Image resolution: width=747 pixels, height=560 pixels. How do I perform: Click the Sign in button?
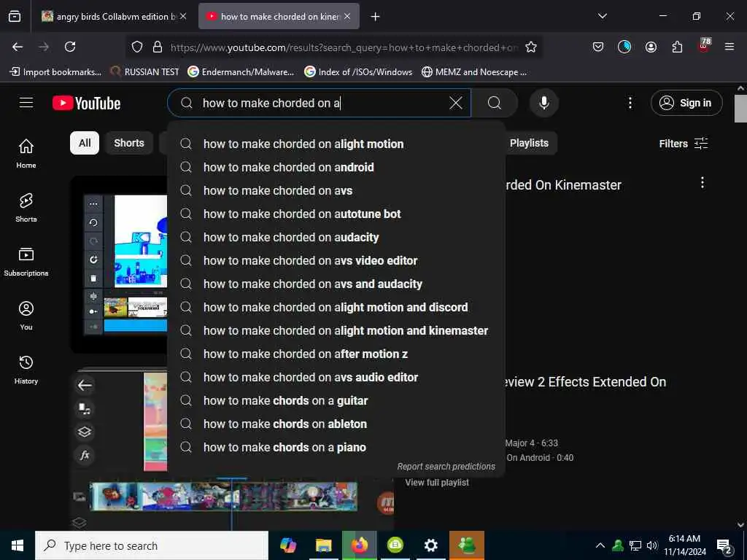click(x=686, y=103)
